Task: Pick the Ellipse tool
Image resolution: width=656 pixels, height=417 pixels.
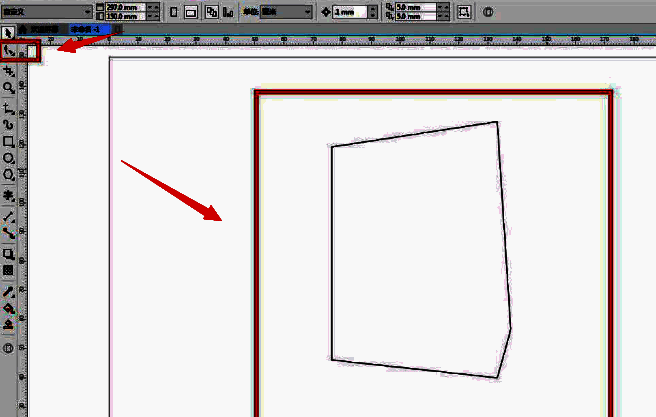Action: [x=9, y=158]
